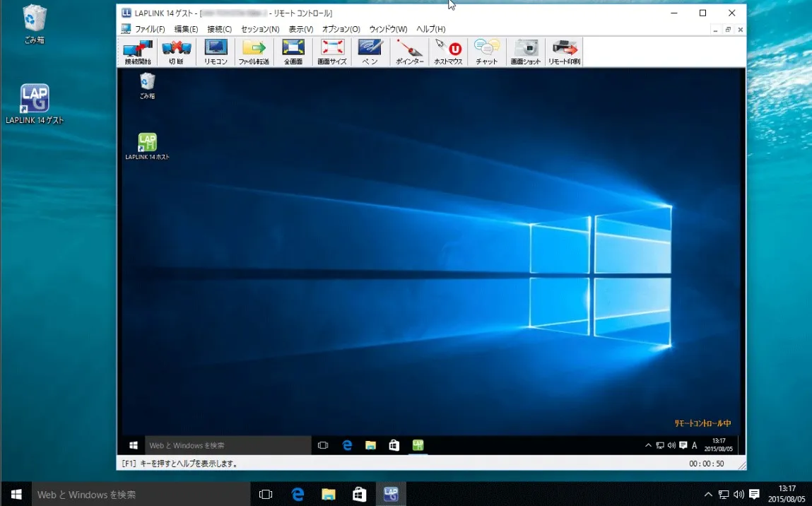Click the local network tray icon
The width and height of the screenshot is (812, 506).
(x=724, y=495)
